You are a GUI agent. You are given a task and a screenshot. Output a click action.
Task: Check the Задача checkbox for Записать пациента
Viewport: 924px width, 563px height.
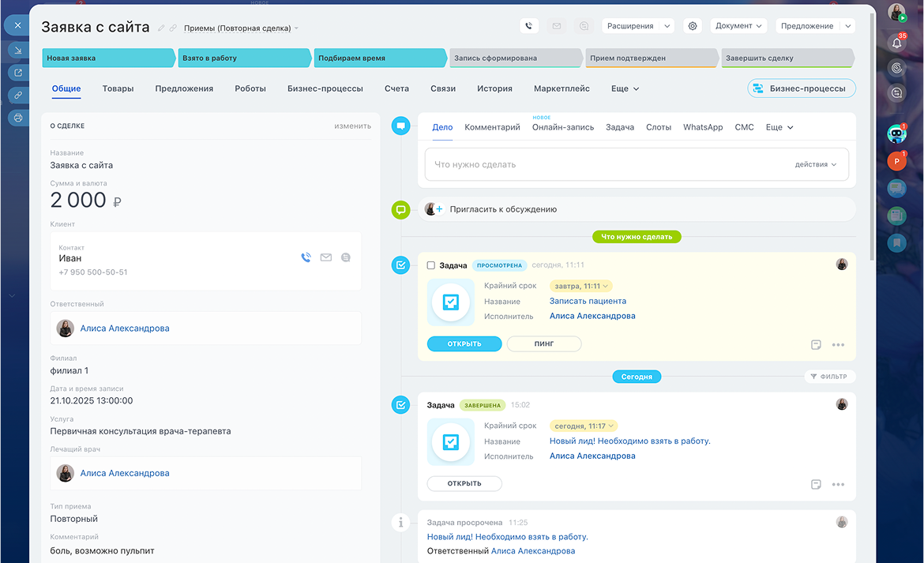(x=431, y=265)
